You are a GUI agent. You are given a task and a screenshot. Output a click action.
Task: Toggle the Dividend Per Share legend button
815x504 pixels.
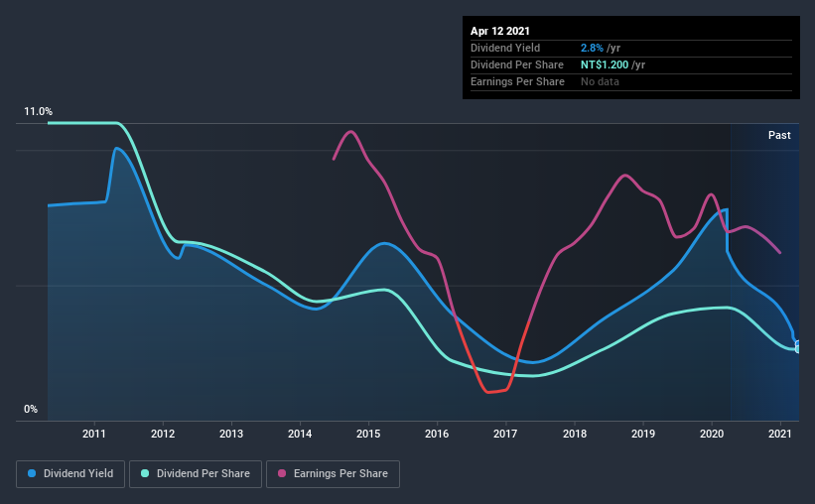coord(196,474)
